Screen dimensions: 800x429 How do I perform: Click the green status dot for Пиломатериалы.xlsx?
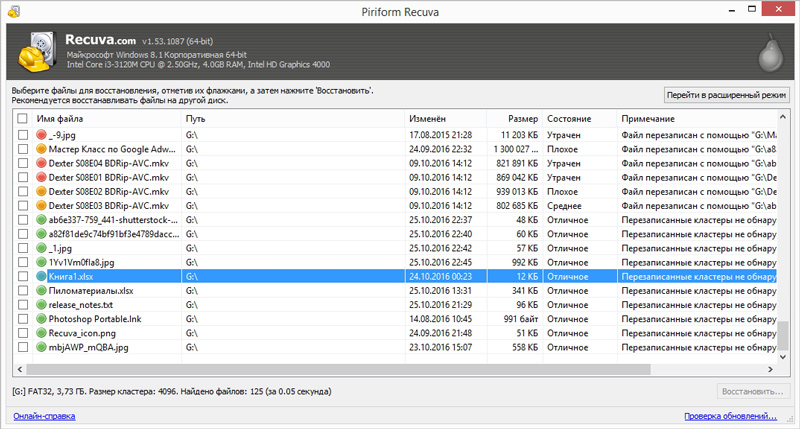(x=41, y=291)
